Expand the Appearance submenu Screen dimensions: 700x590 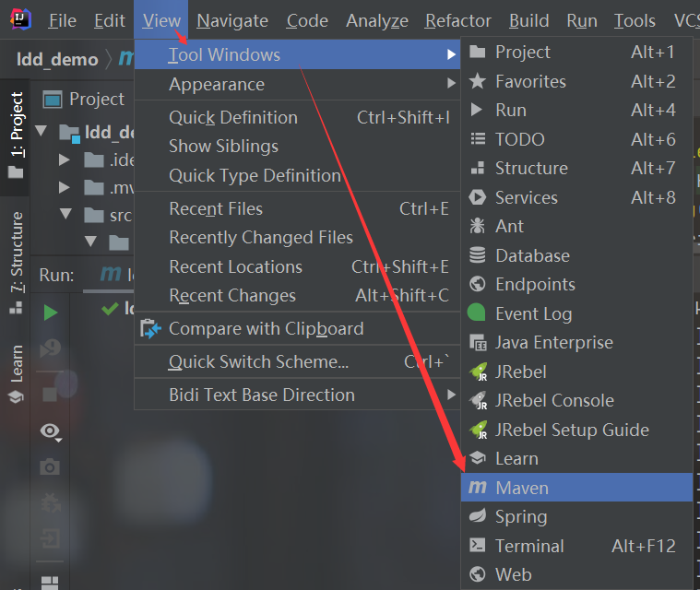(217, 84)
